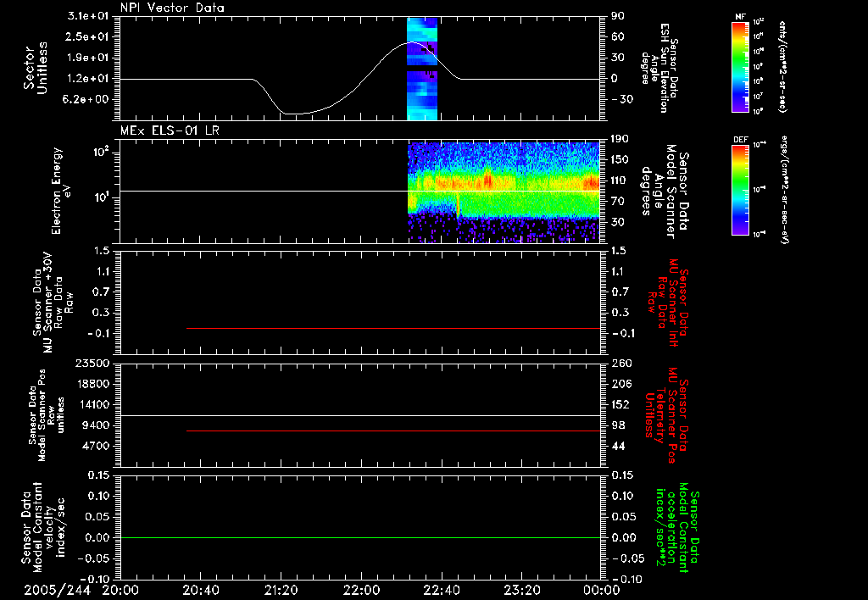The width and height of the screenshot is (868, 600).
Task: Click the '152' telemetry axis value
Action: click(x=620, y=404)
